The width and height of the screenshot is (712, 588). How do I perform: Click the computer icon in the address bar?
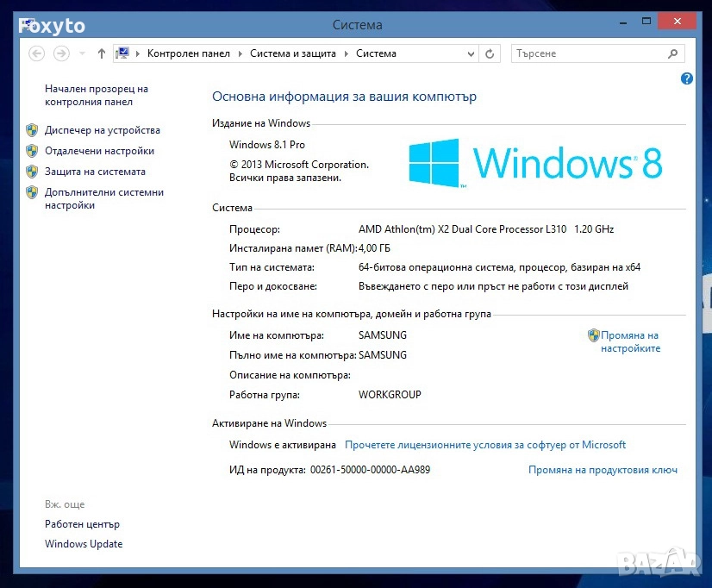122,53
